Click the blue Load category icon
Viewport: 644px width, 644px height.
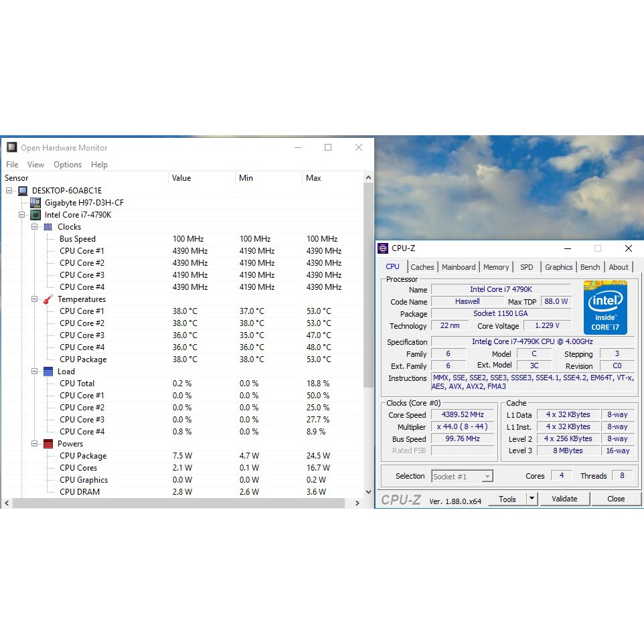(48, 372)
